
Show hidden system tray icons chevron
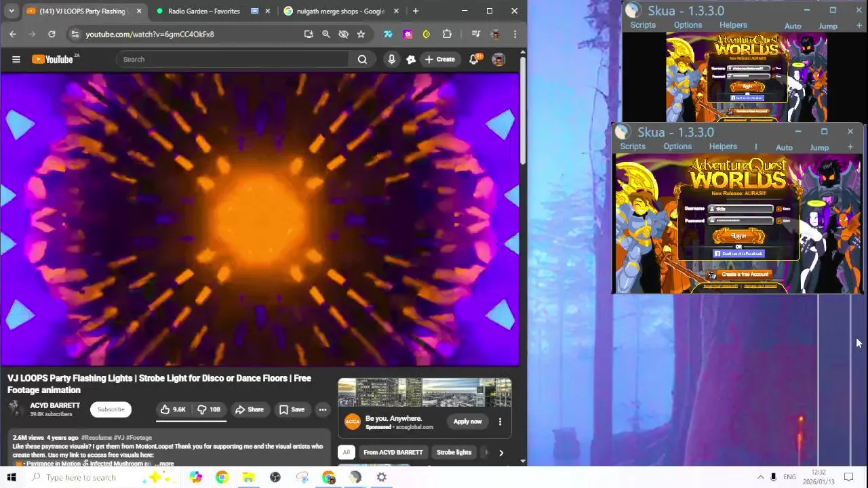(760, 477)
